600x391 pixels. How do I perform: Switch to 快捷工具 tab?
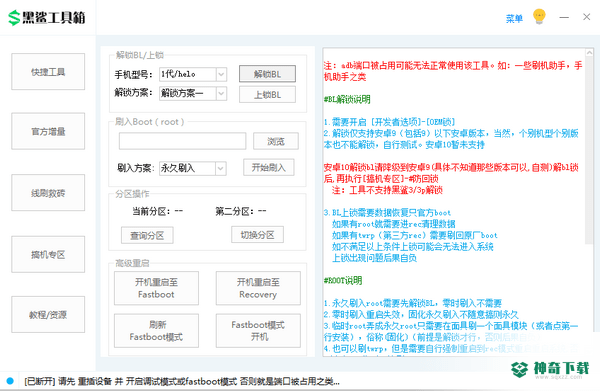coord(48,72)
